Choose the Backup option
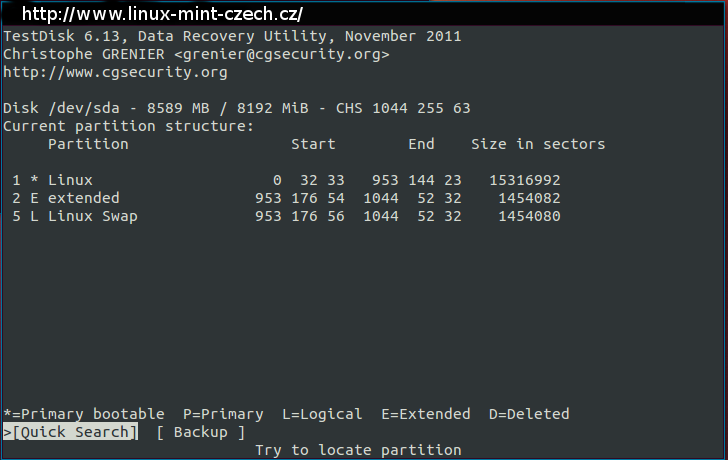The image size is (728, 460). click(x=201, y=432)
